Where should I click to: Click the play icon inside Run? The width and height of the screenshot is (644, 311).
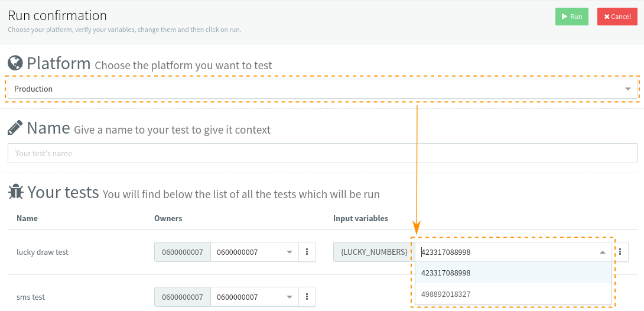click(x=564, y=17)
